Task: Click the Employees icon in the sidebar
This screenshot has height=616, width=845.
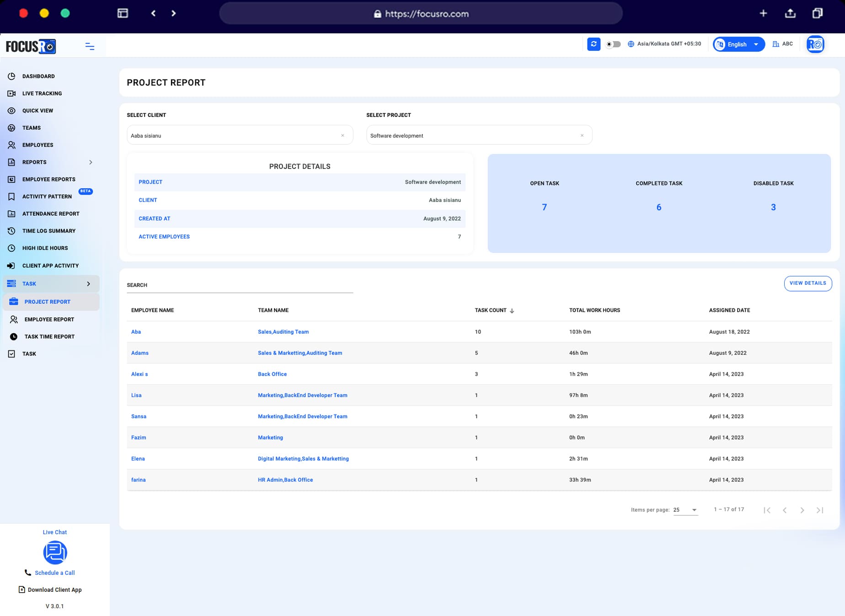Action: tap(12, 145)
